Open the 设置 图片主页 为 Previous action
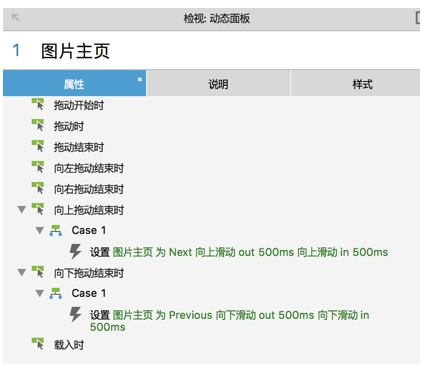This screenshot has height=369, width=426. 229,321
